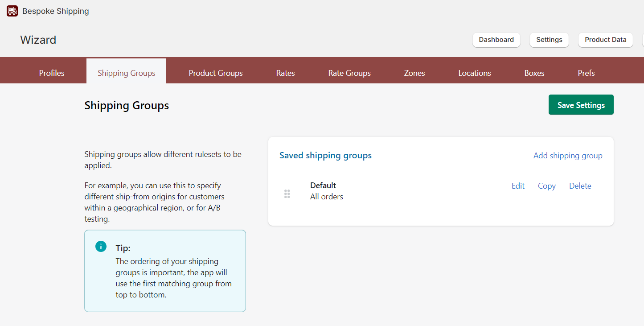Click the Add shipping group link
This screenshot has width=644, height=326.
[x=568, y=156]
